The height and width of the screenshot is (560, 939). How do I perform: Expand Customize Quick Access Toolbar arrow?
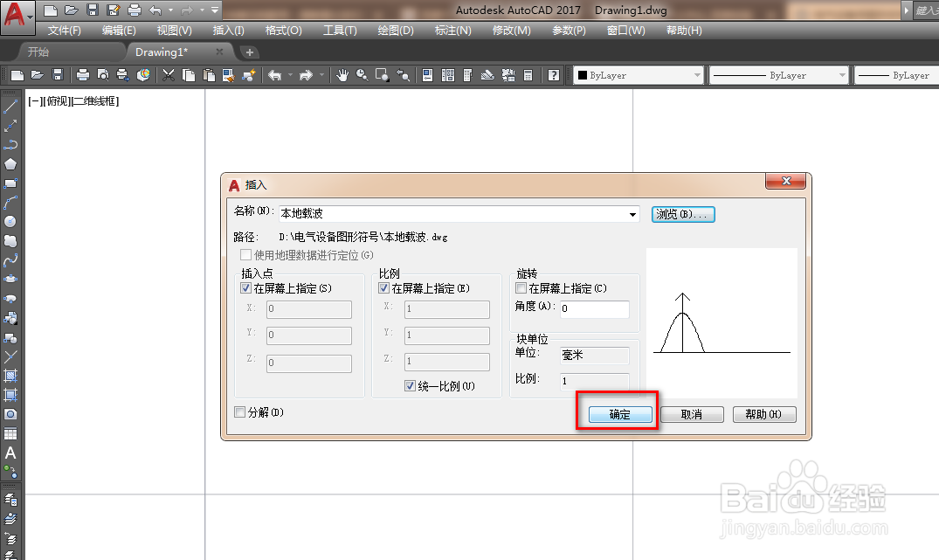pos(215,10)
